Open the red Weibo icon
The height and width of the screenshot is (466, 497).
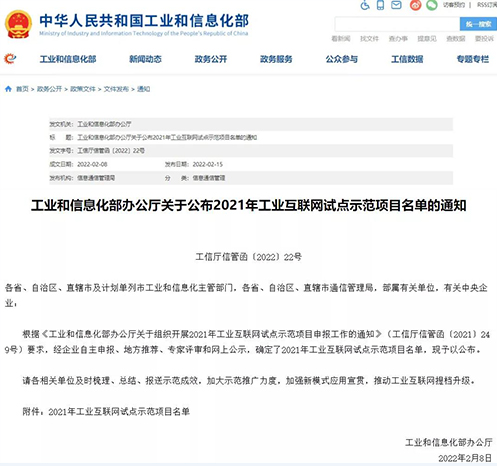(x=415, y=5)
